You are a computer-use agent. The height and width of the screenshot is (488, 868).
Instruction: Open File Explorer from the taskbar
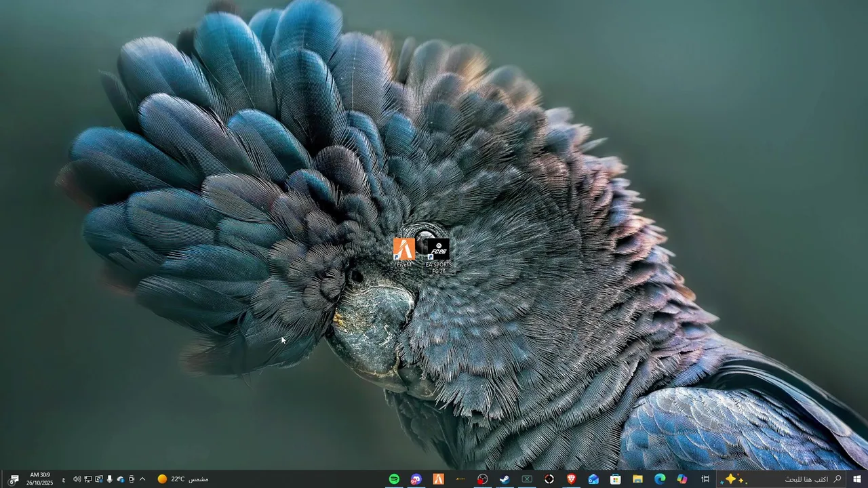637,479
